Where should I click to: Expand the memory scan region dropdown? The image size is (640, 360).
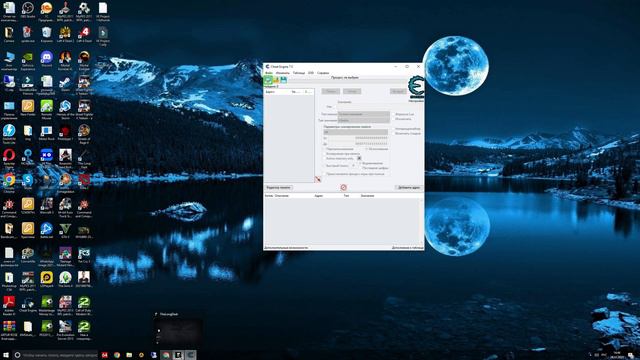(x=356, y=132)
